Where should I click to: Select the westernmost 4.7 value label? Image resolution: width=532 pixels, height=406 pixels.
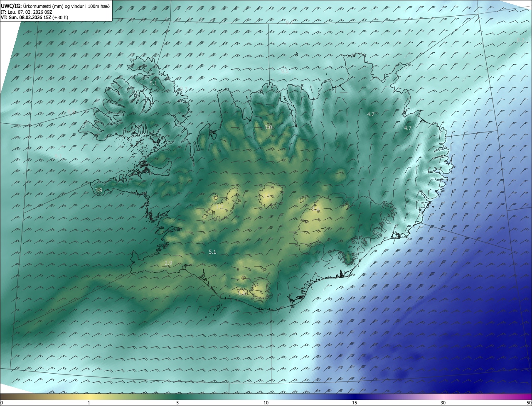(x=371, y=114)
